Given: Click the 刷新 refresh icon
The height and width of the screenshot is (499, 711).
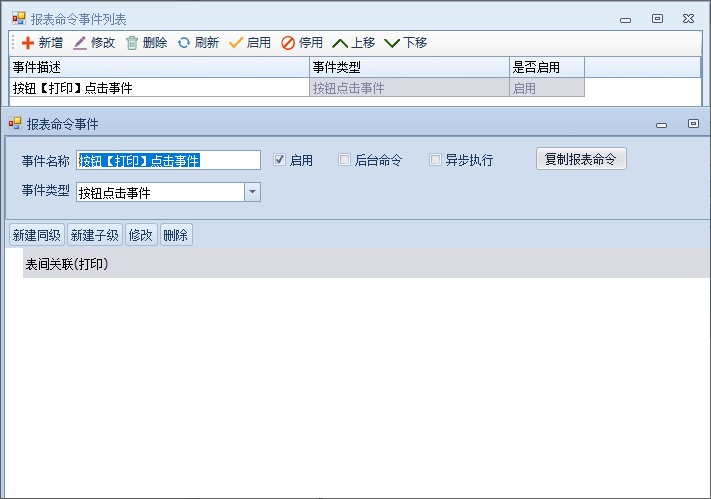Looking at the screenshot, I should [x=184, y=43].
